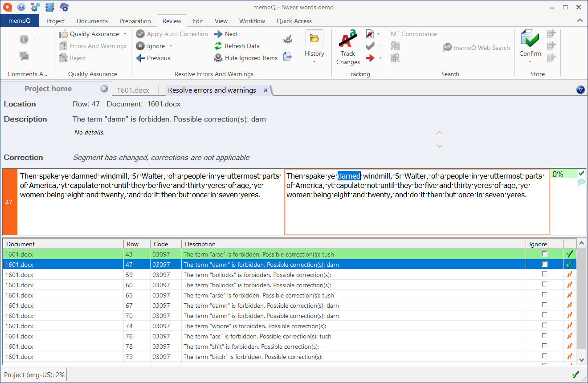Click the blue round arrow icon at tab bar end

tap(580, 90)
